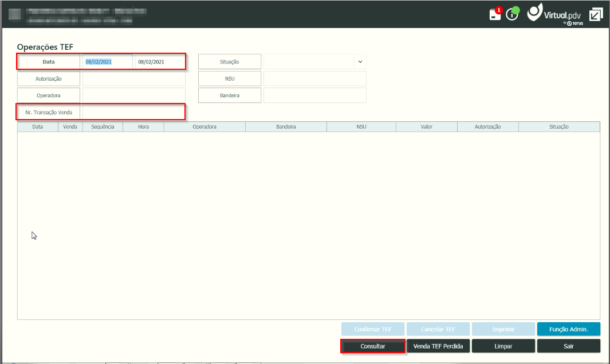The height and width of the screenshot is (364, 610).
Task: Click the Data filter label
Action: click(x=49, y=62)
